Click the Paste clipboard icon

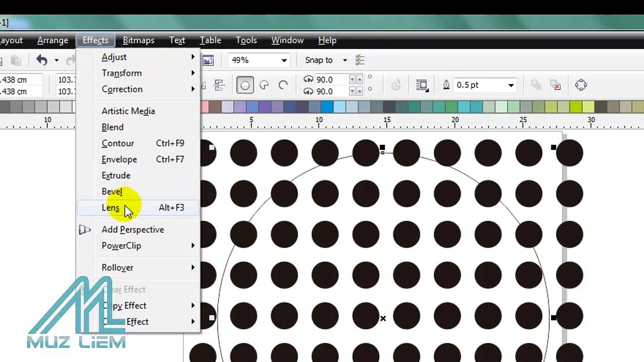coord(16,61)
